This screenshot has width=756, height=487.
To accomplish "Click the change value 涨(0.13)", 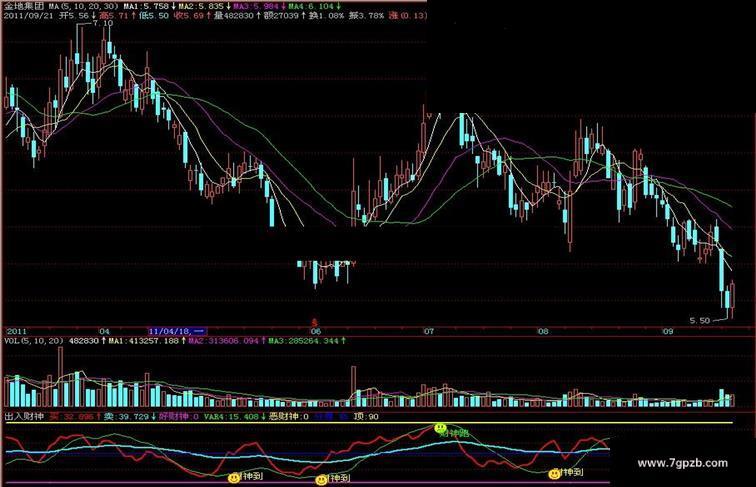I will point(408,16).
